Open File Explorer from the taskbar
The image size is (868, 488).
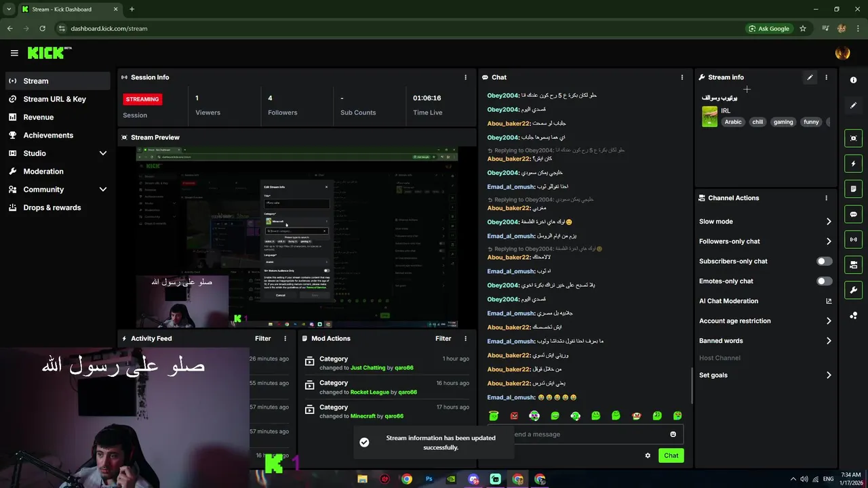(362, 479)
